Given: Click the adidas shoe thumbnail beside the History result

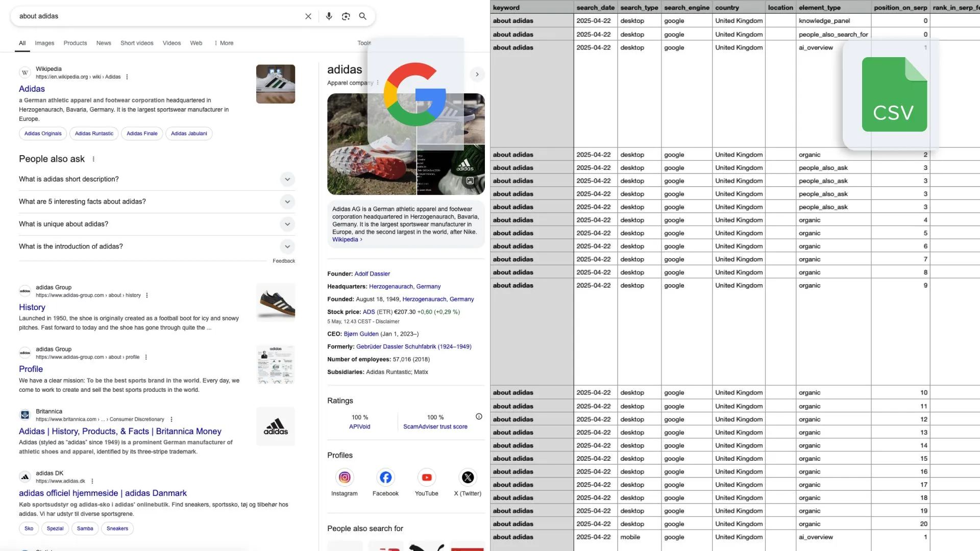Looking at the screenshot, I should coord(276,302).
